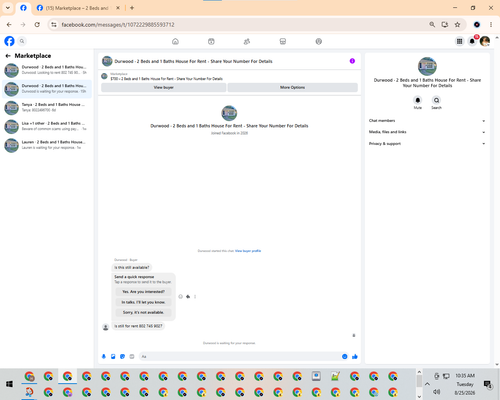The image size is (500, 400).
Task: Click the View buyer button
Action: (163, 87)
